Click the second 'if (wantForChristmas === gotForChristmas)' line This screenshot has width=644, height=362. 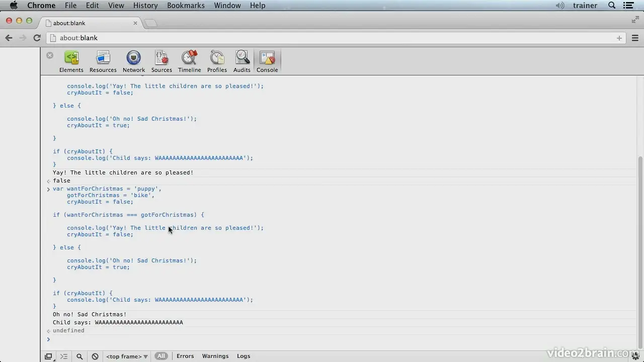pyautogui.click(x=128, y=215)
